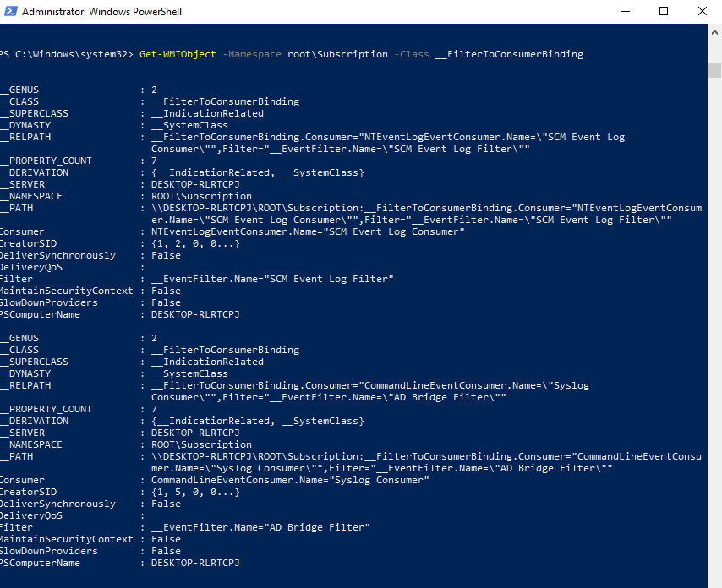
Task: Click the -Class parameter text
Action: (x=411, y=54)
